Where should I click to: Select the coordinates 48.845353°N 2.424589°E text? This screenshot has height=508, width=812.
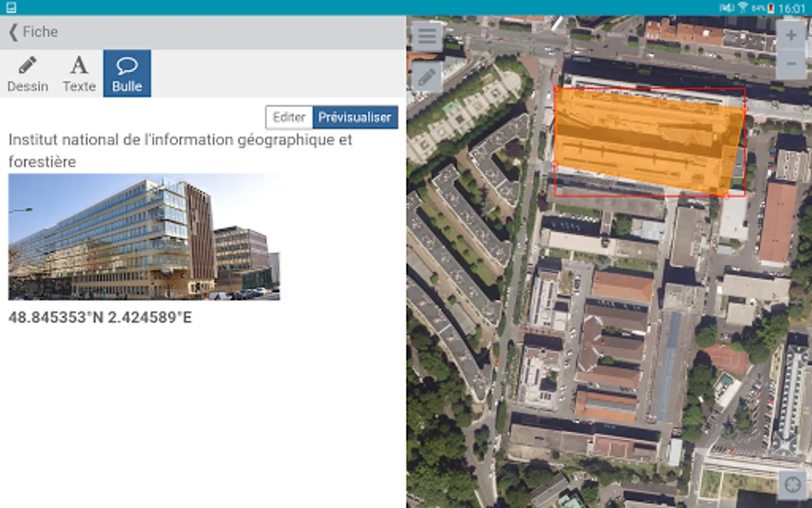coord(100,317)
